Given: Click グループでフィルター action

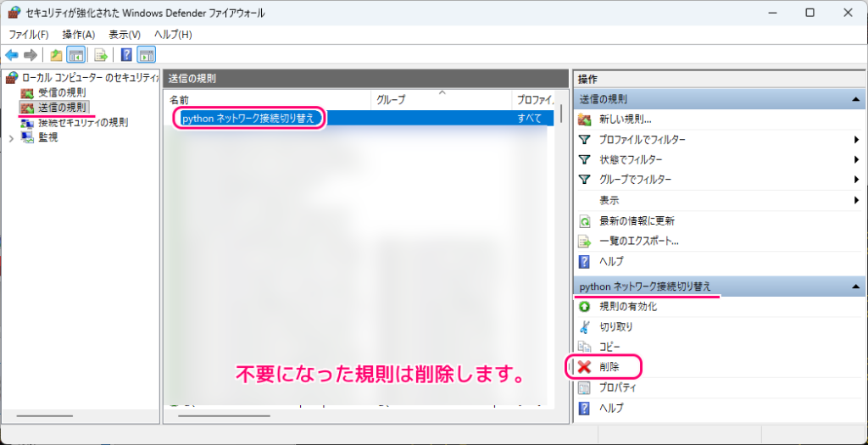Looking at the screenshot, I should tap(636, 180).
